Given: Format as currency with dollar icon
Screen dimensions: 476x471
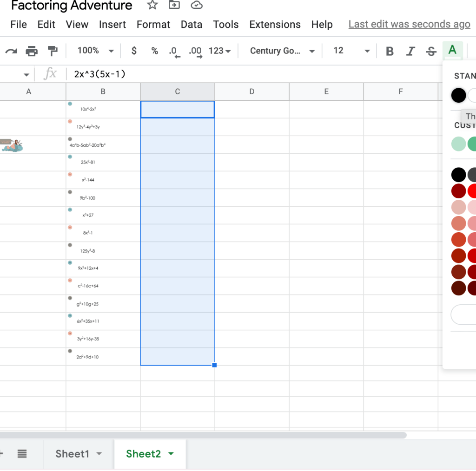Looking at the screenshot, I should tap(134, 51).
